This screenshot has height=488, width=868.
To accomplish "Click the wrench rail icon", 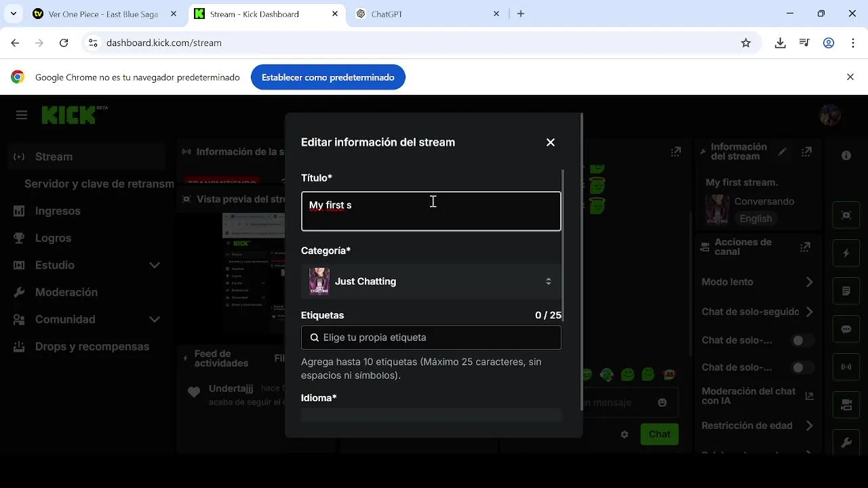I will (846, 443).
